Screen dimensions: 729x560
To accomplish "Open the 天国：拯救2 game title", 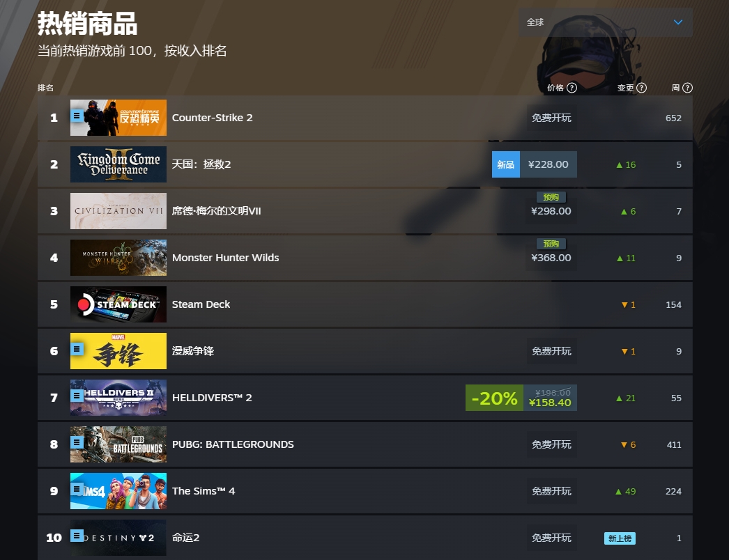I will click(x=201, y=164).
